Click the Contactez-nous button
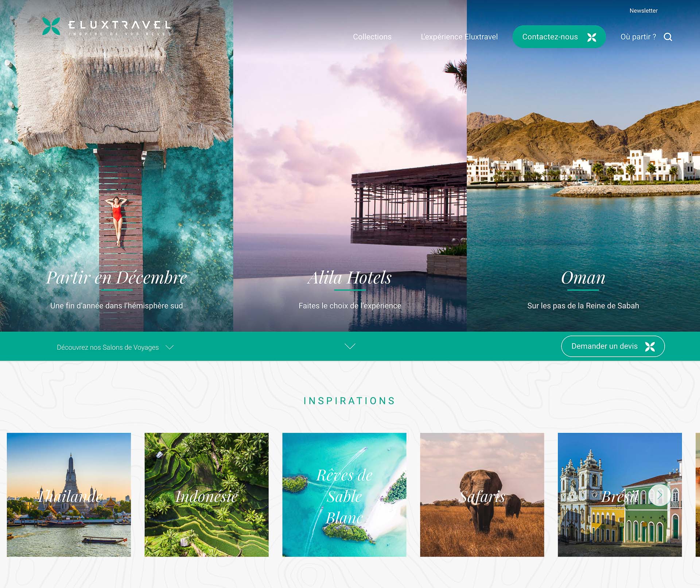Screen dimensions: 700x588 click(557, 36)
